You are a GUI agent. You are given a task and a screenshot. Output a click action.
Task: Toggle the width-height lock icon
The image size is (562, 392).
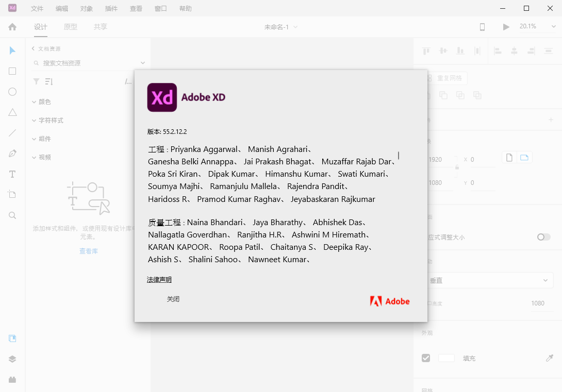457,167
